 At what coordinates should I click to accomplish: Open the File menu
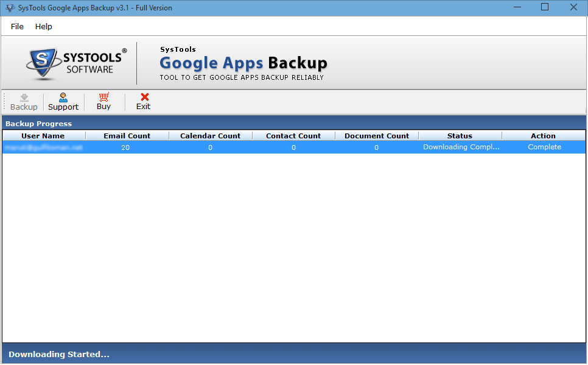17,27
